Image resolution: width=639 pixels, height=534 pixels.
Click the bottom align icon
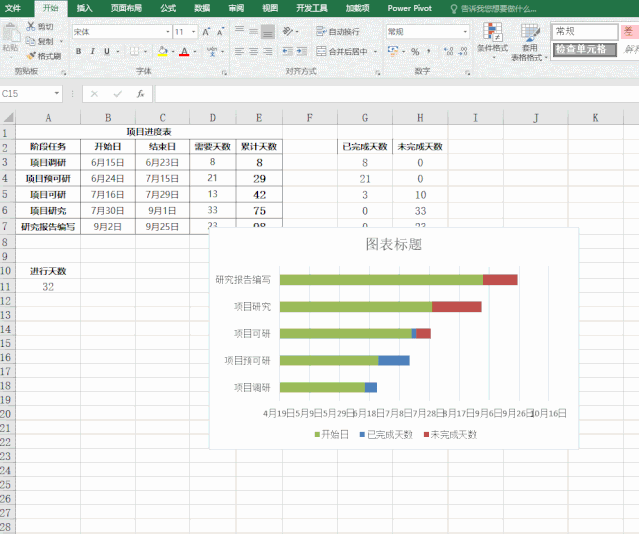(x=268, y=31)
